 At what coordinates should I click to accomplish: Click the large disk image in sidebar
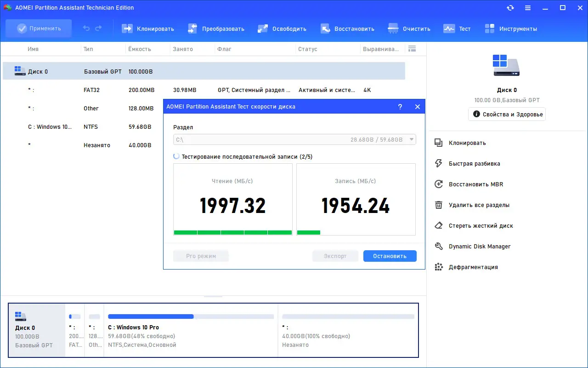click(x=507, y=65)
